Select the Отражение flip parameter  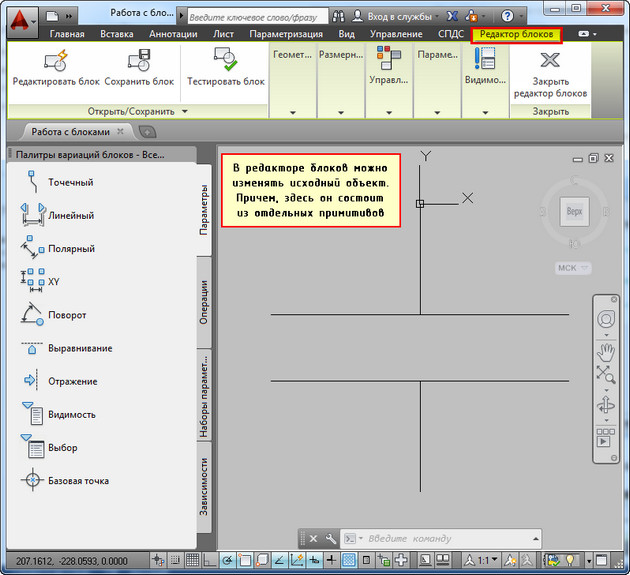(x=60, y=381)
